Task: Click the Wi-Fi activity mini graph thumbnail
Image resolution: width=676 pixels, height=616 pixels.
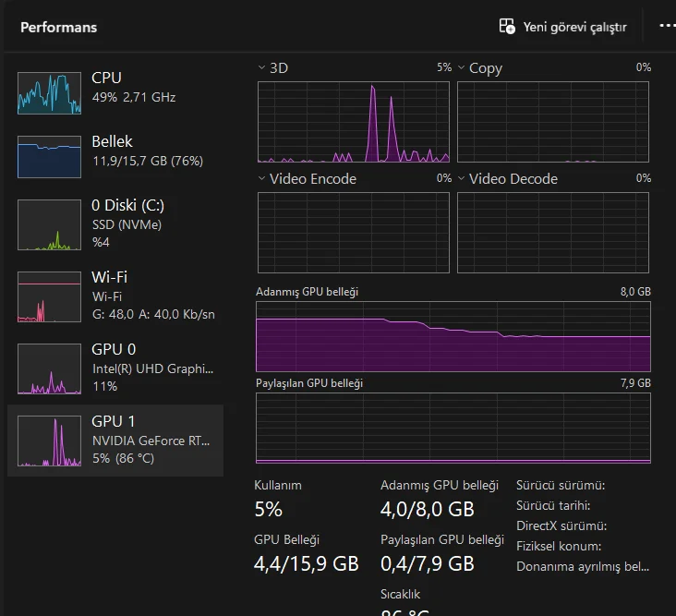Action: (50, 296)
